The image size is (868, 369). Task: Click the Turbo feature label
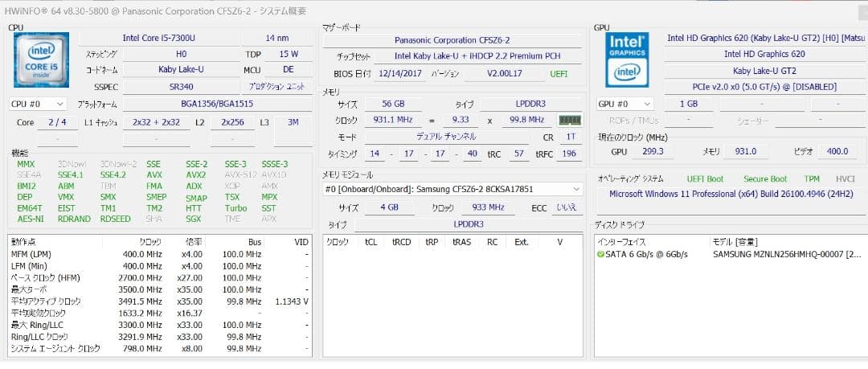coord(235,208)
